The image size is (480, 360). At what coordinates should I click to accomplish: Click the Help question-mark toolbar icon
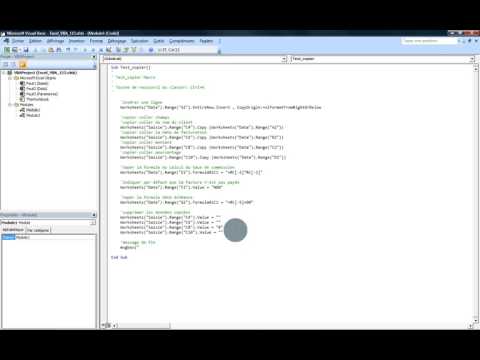coord(151,50)
